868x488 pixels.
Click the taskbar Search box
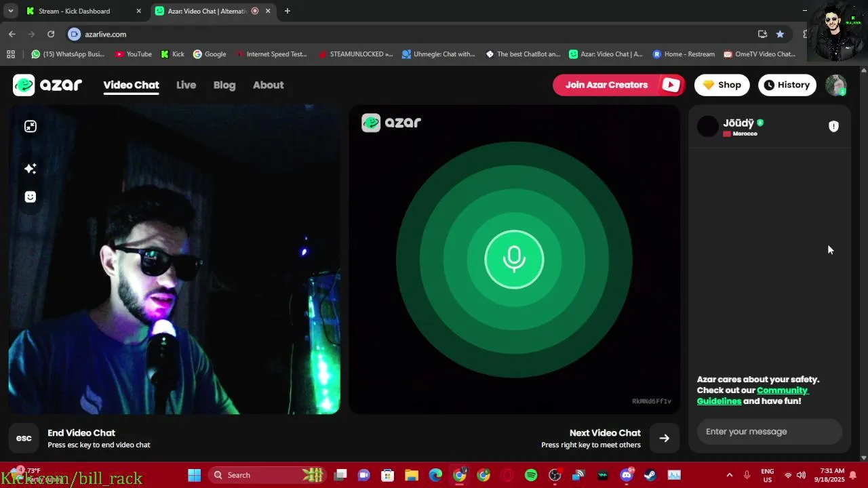[x=267, y=475]
